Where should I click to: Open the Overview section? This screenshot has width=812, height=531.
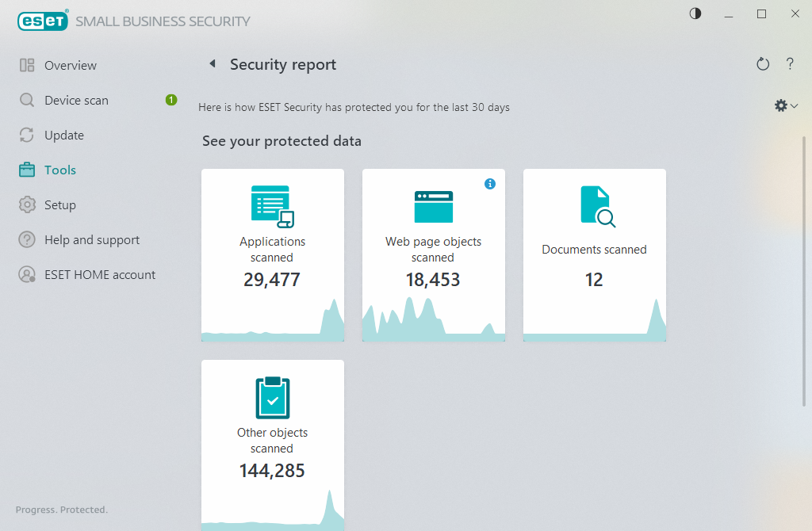71,65
